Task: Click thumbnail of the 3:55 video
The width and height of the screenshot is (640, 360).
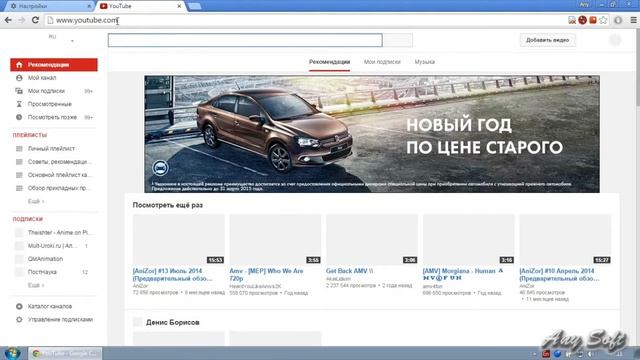Action: (275, 240)
